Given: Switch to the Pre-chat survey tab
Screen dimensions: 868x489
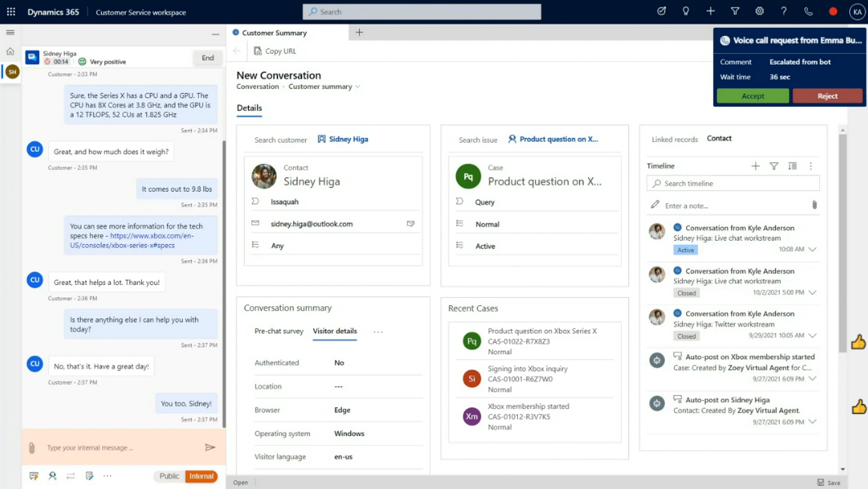Looking at the screenshot, I should point(279,331).
